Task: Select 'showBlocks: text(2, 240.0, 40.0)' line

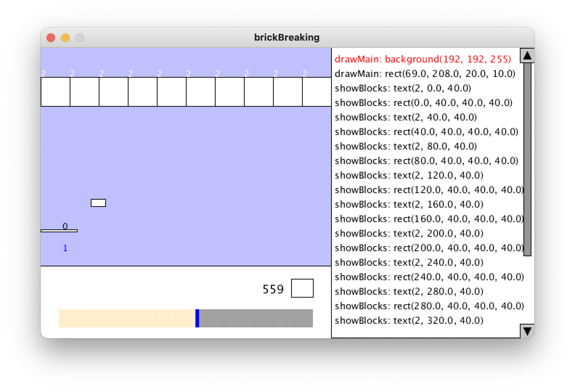Action: click(x=409, y=262)
